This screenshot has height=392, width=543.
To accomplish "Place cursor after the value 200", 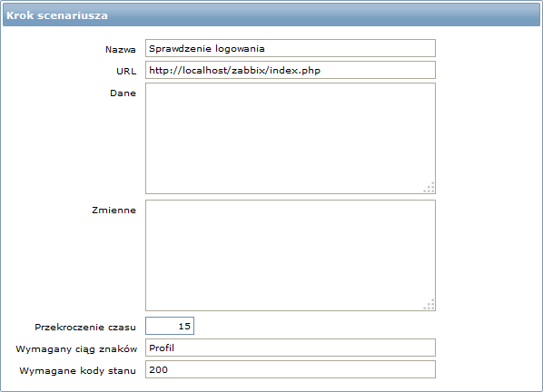I will pos(169,370).
